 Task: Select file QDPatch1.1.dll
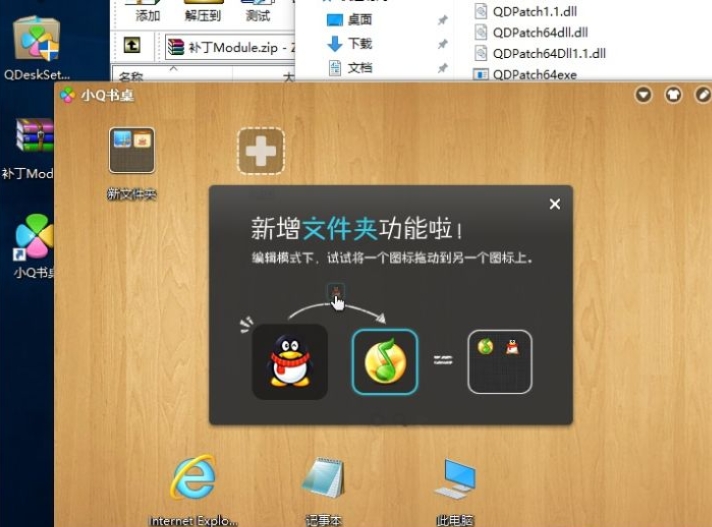[x=525, y=11]
